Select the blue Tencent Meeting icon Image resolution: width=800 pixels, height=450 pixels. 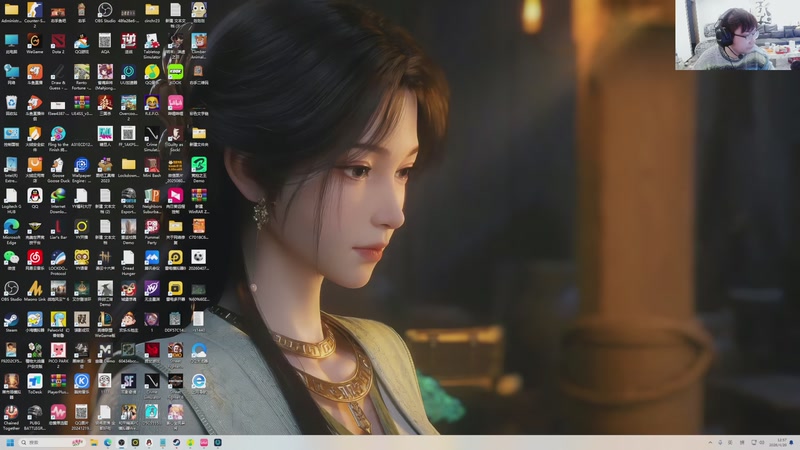coord(152,260)
